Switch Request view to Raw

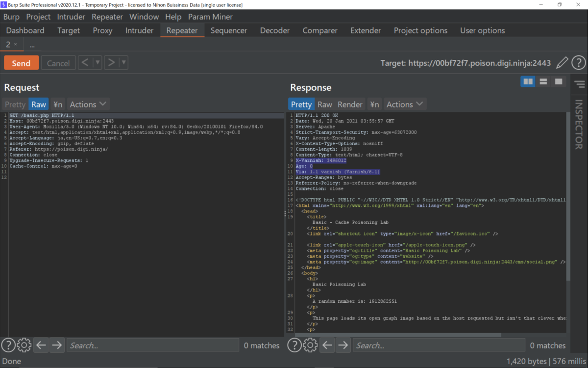point(39,104)
